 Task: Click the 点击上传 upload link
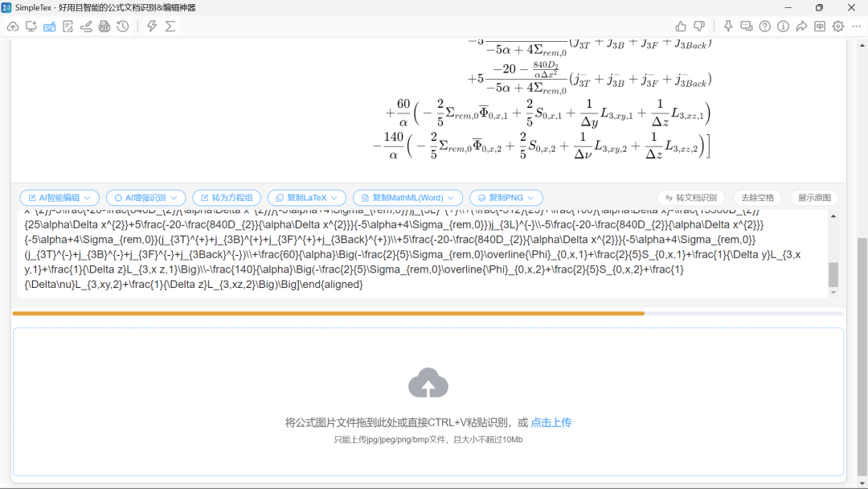[551, 422]
